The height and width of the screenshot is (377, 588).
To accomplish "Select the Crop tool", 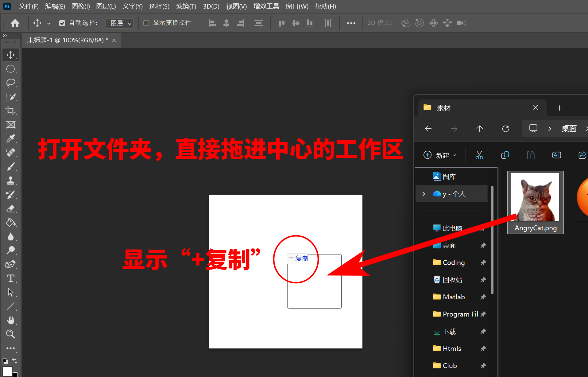I will pos(11,111).
